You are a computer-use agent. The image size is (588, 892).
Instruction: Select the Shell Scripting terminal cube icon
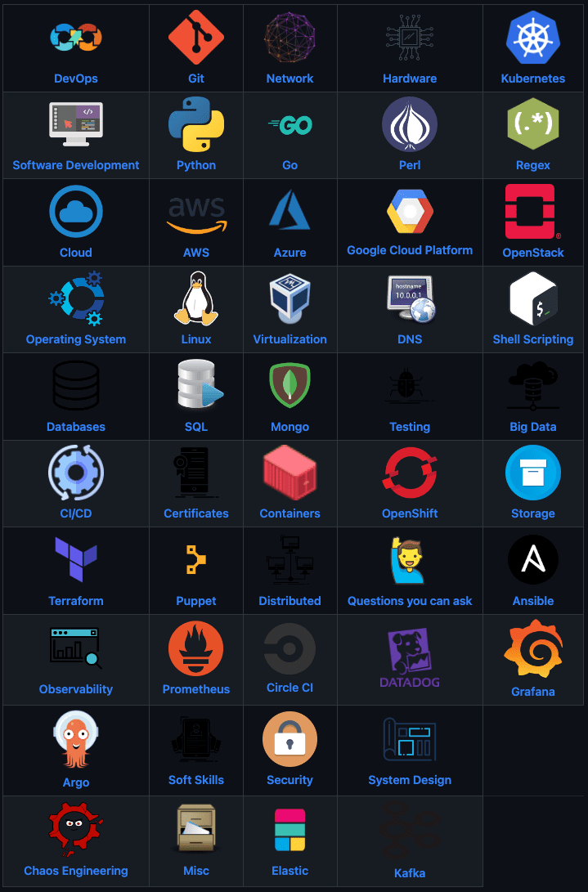[532, 298]
